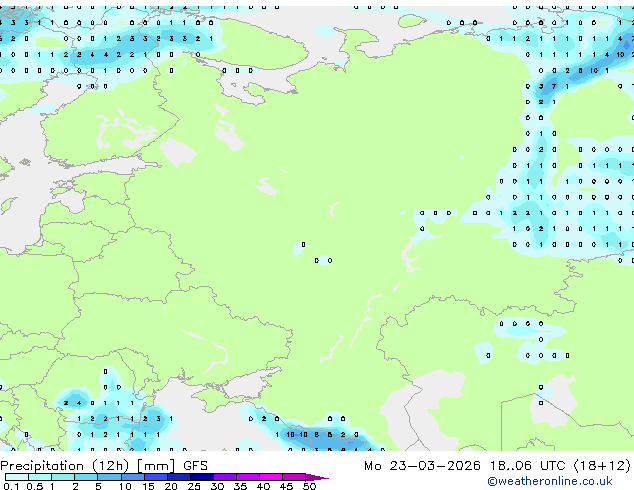Click the 10–15 mm legend color swatch
The width and height of the screenshot is (634, 490).
coord(133,477)
